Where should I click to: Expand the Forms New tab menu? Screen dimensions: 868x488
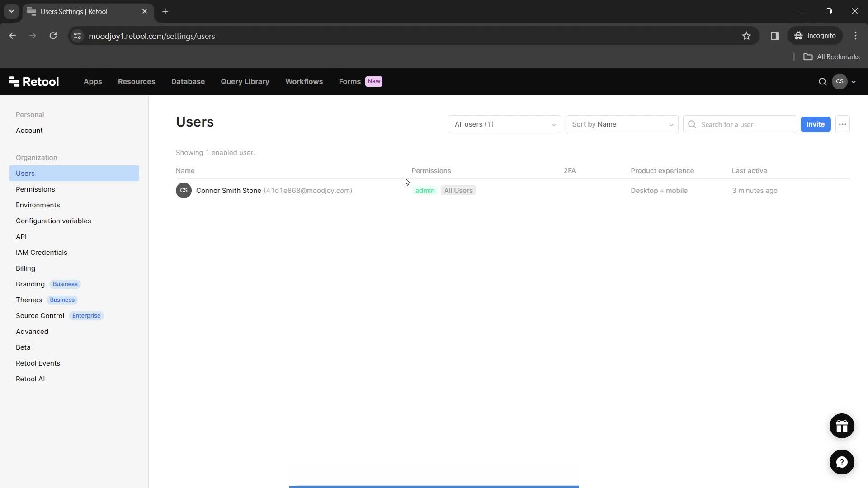coord(359,81)
